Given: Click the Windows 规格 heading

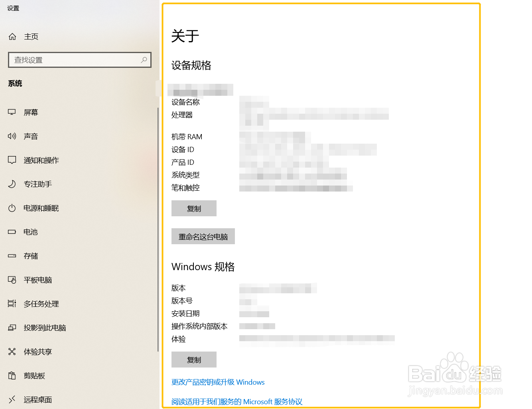Looking at the screenshot, I should pyautogui.click(x=203, y=267).
